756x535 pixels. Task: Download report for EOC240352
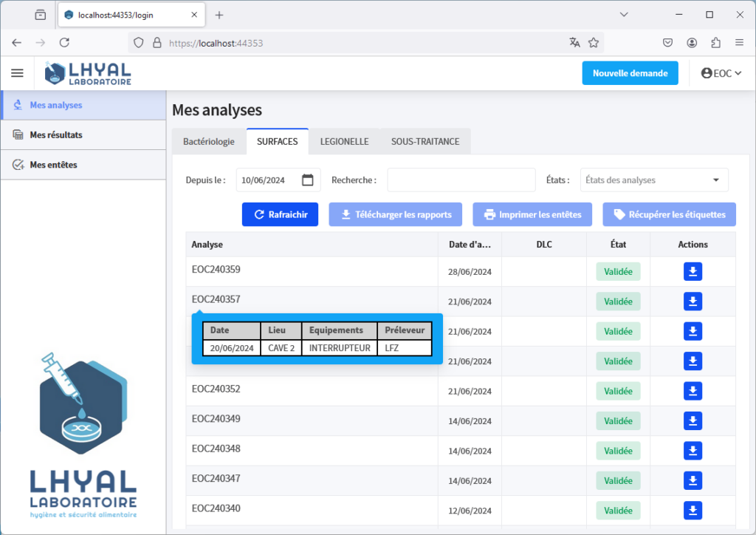point(693,391)
